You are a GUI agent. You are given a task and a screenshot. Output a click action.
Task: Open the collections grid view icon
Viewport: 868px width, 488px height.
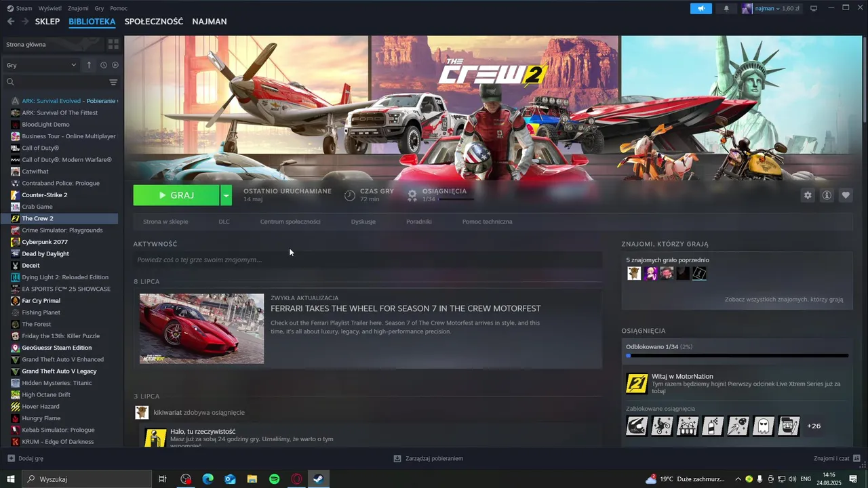click(x=113, y=44)
